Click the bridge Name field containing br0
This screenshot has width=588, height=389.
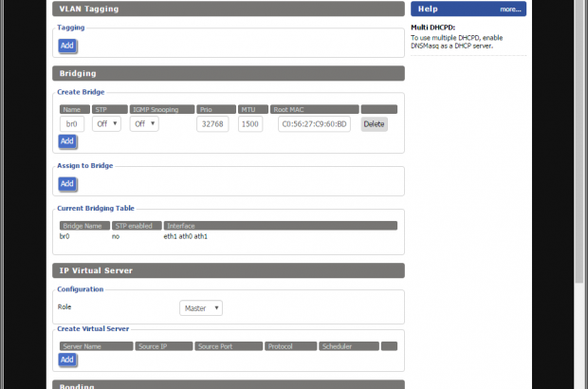coord(72,124)
